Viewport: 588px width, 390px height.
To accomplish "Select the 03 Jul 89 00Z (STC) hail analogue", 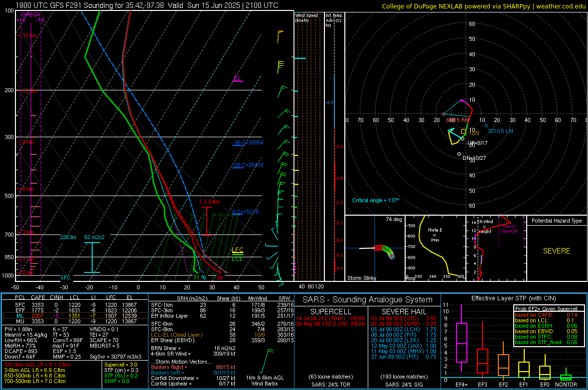I will tap(404, 318).
